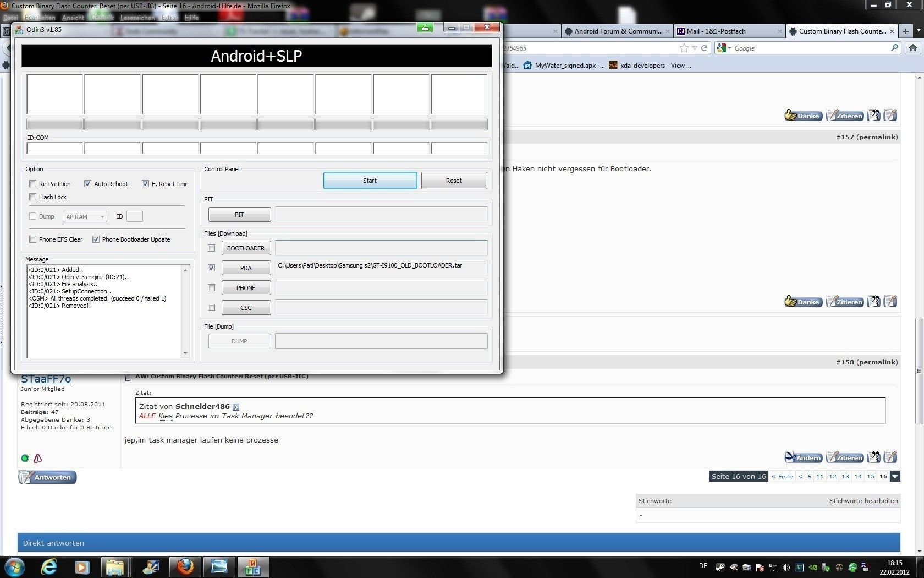Open Windows Explorer taskbar icon
The width and height of the screenshot is (924, 578).
pos(115,566)
